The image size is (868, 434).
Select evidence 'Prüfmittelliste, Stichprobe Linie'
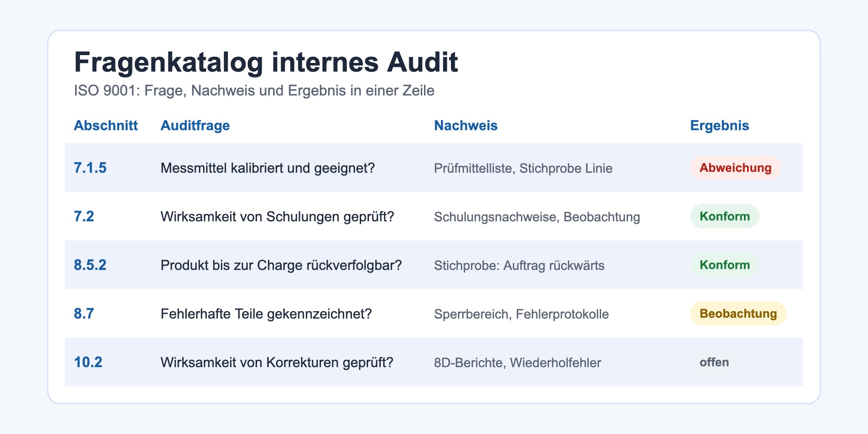pyautogui.click(x=523, y=168)
